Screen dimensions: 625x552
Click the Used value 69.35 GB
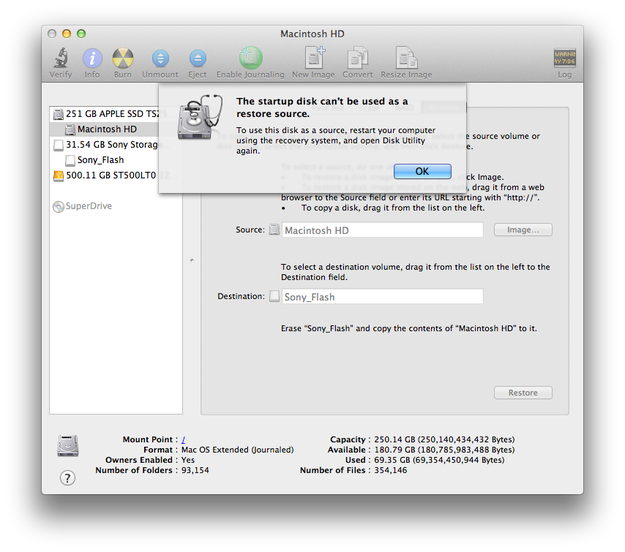[439, 460]
